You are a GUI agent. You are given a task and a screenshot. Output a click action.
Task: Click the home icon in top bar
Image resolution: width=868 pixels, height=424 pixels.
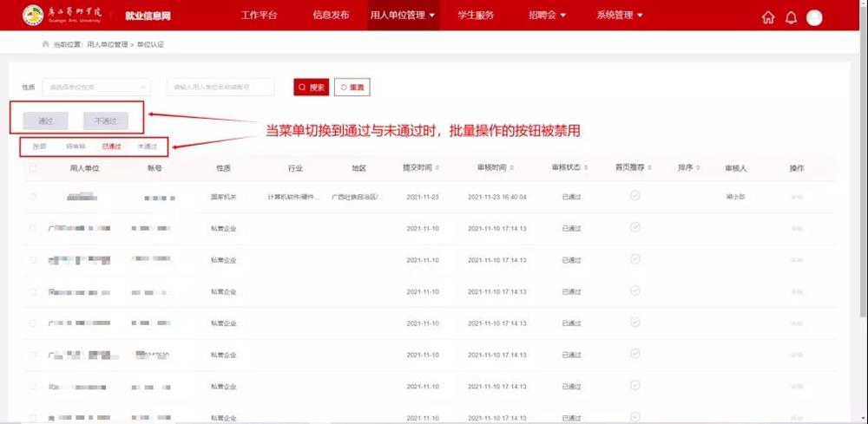(767, 17)
